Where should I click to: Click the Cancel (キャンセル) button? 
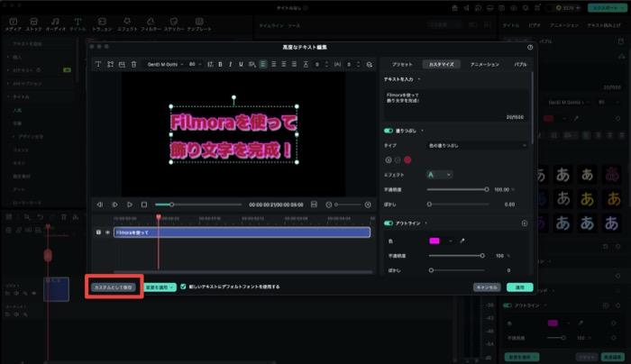tap(487, 287)
